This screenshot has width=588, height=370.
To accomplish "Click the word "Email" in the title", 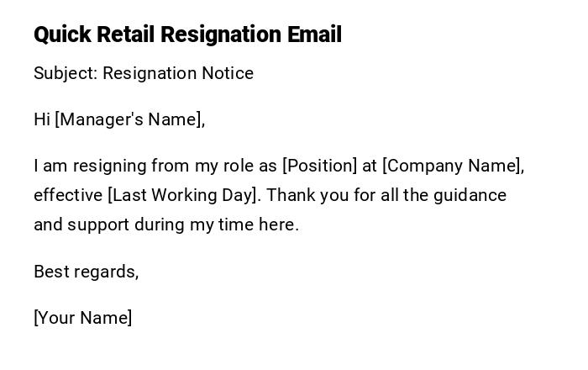I will (314, 34).
